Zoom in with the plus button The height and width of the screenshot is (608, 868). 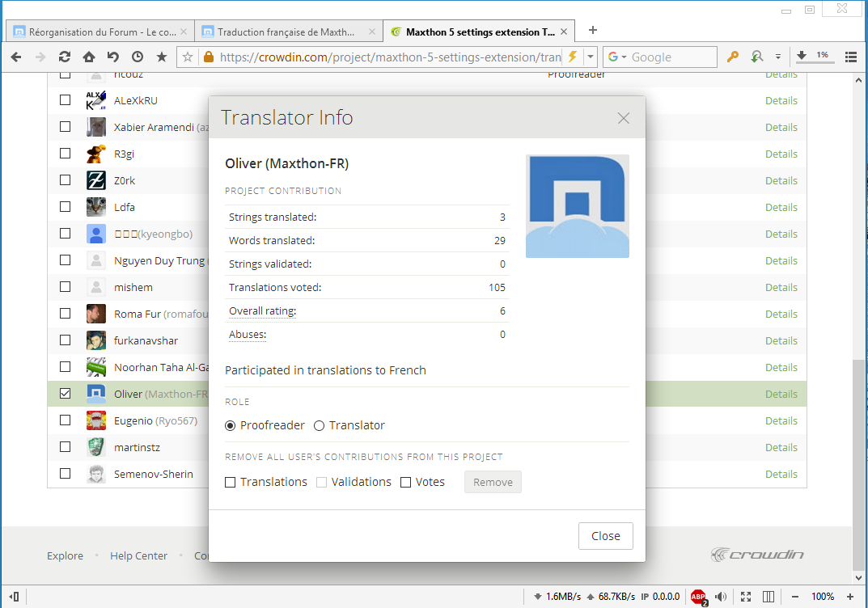[x=850, y=597]
